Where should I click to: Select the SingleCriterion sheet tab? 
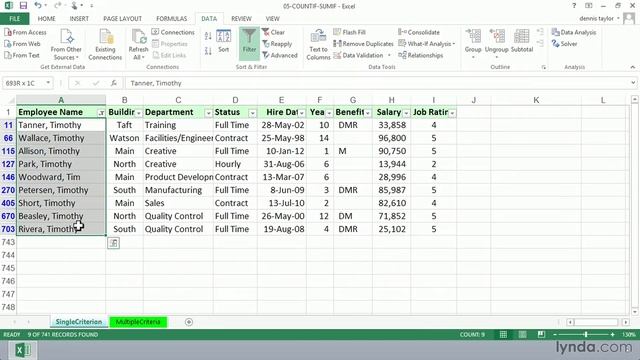pos(79,322)
